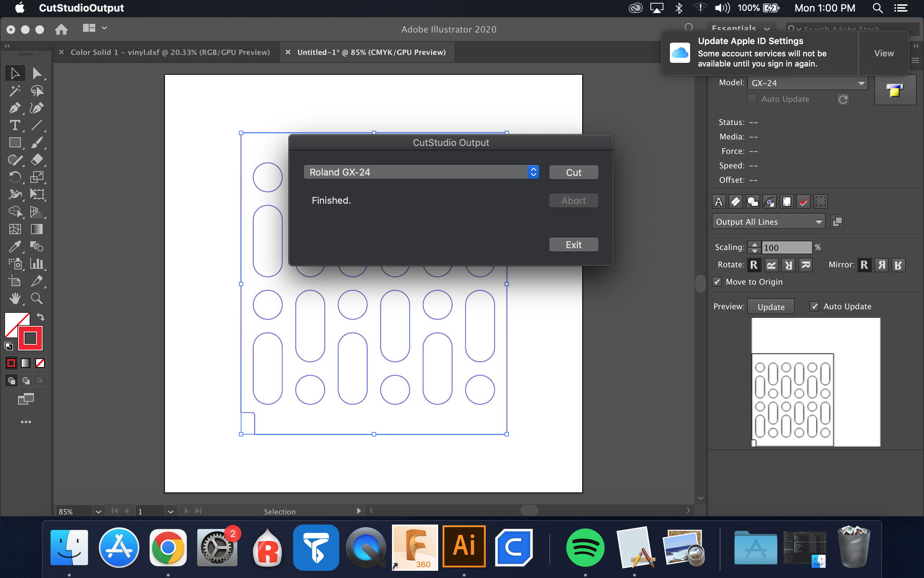Select the Selection tool arrow
The height and width of the screenshot is (578, 924).
[15, 73]
